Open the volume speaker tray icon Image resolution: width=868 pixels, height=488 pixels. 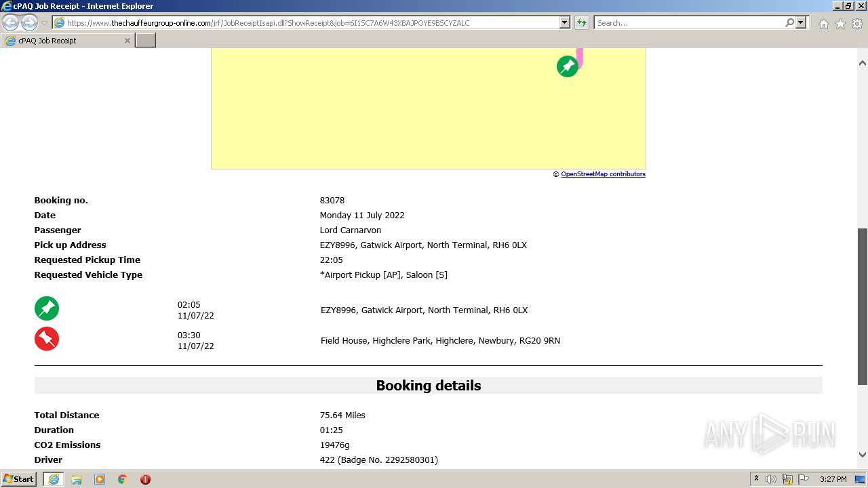(x=771, y=479)
